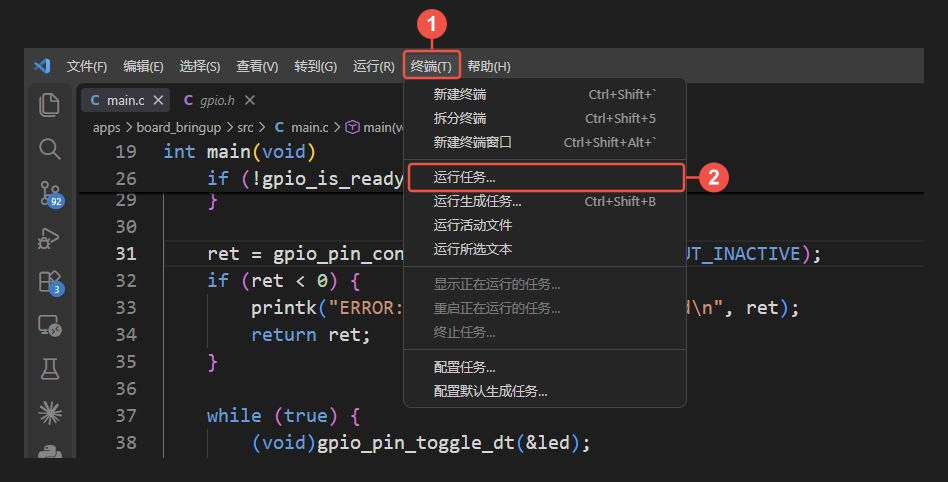Select 配置任务... menu item

point(545,367)
